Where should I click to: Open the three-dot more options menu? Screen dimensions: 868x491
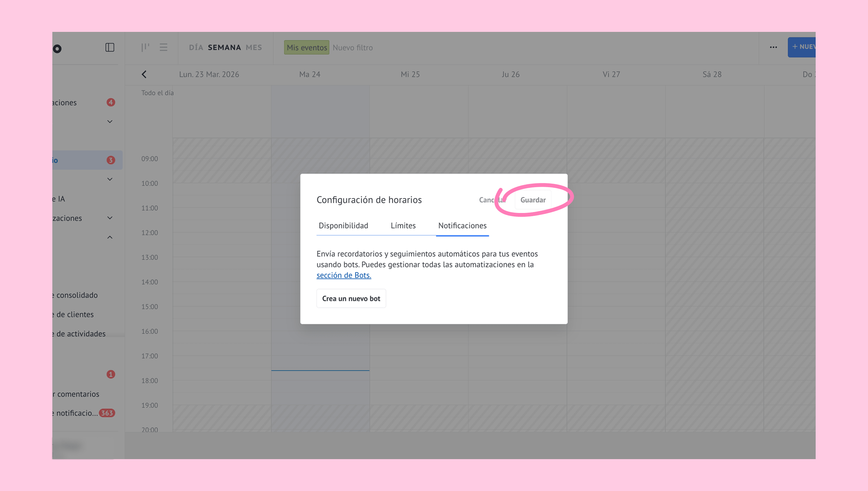pyautogui.click(x=773, y=47)
